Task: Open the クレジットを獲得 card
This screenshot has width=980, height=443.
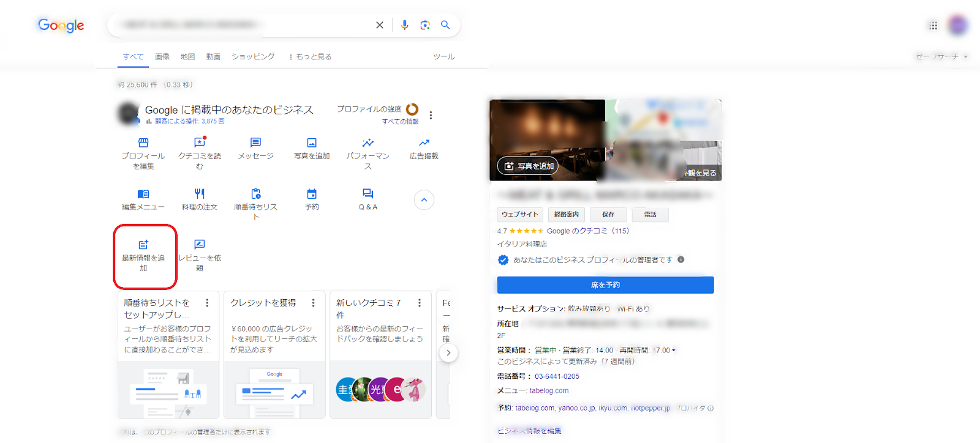Action: [x=274, y=355]
